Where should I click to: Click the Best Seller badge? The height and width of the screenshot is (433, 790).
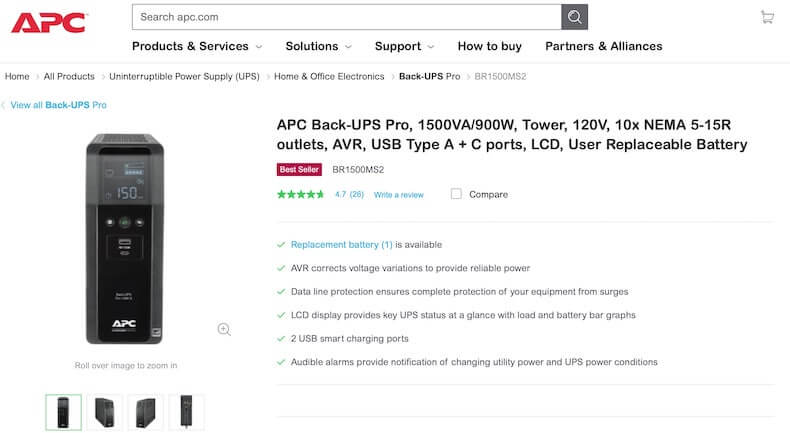(x=299, y=169)
